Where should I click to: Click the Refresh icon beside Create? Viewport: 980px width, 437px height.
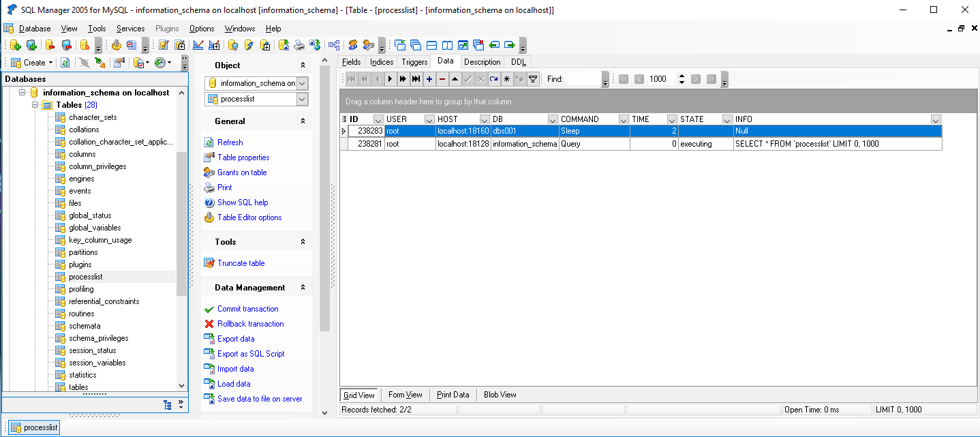coord(65,63)
